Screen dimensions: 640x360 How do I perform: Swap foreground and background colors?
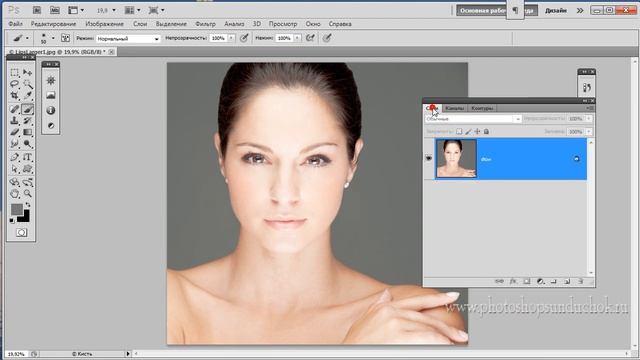pyautogui.click(x=28, y=205)
